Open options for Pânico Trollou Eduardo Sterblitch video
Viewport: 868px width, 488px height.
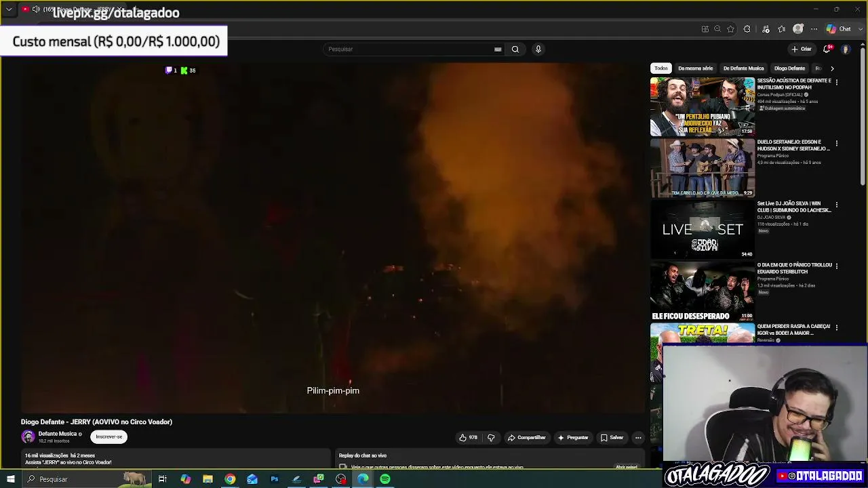click(837, 266)
